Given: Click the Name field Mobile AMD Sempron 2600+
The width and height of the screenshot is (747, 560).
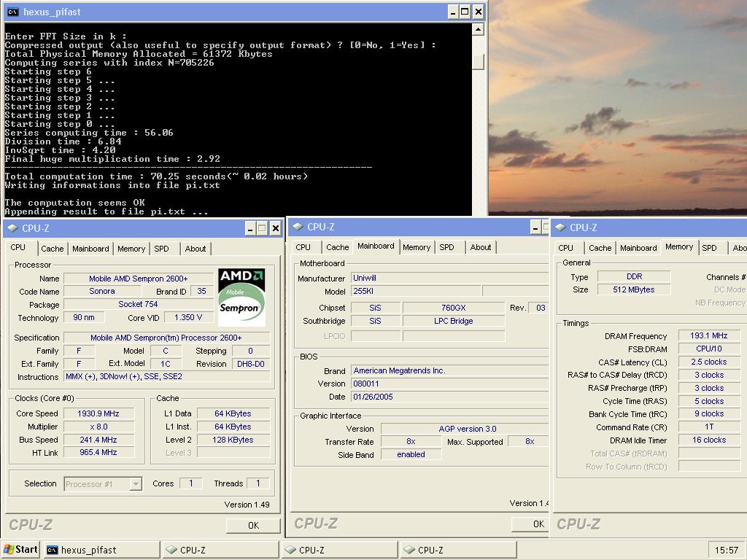Looking at the screenshot, I should point(139,279).
